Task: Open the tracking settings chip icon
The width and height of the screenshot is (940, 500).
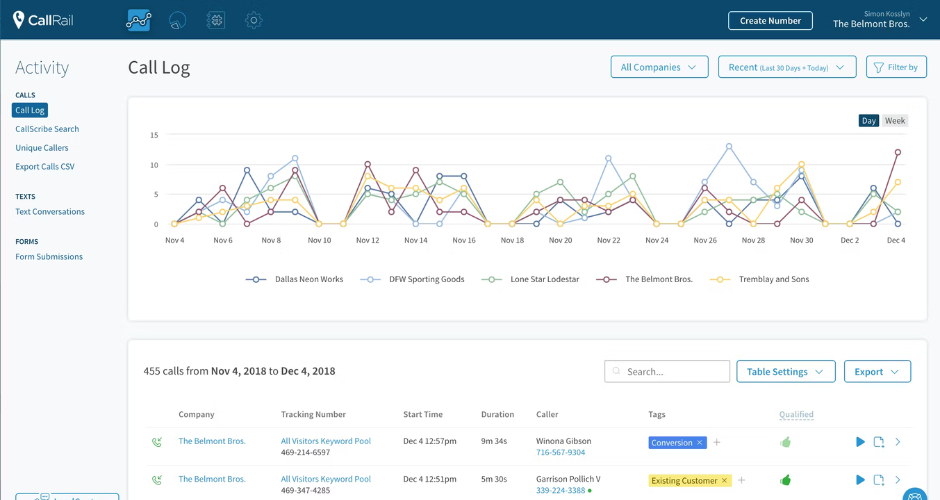Action: 216,20
